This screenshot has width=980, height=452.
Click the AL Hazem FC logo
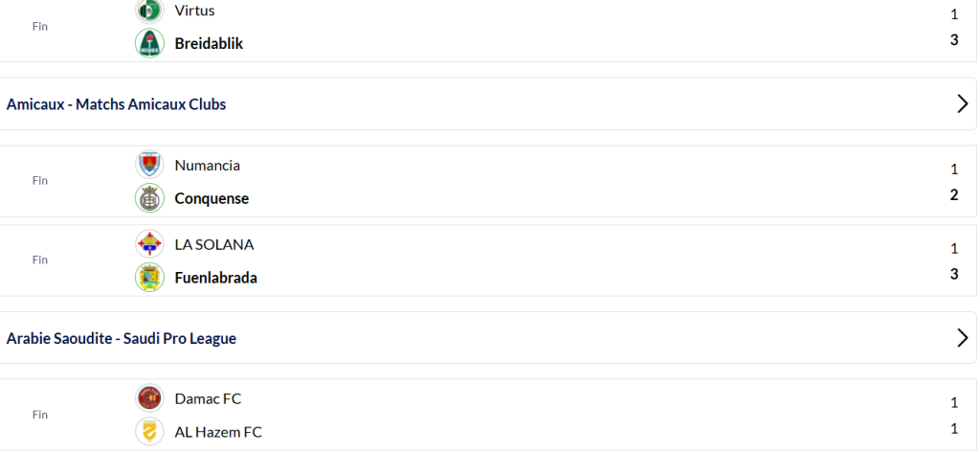(149, 432)
